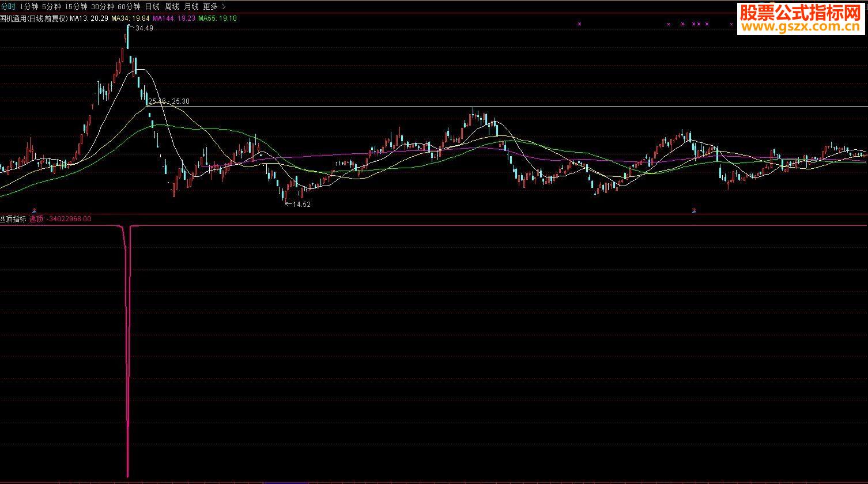Image resolution: width=868 pixels, height=484 pixels.
Task: Click the 34.49 high price label
Action: tap(144, 28)
